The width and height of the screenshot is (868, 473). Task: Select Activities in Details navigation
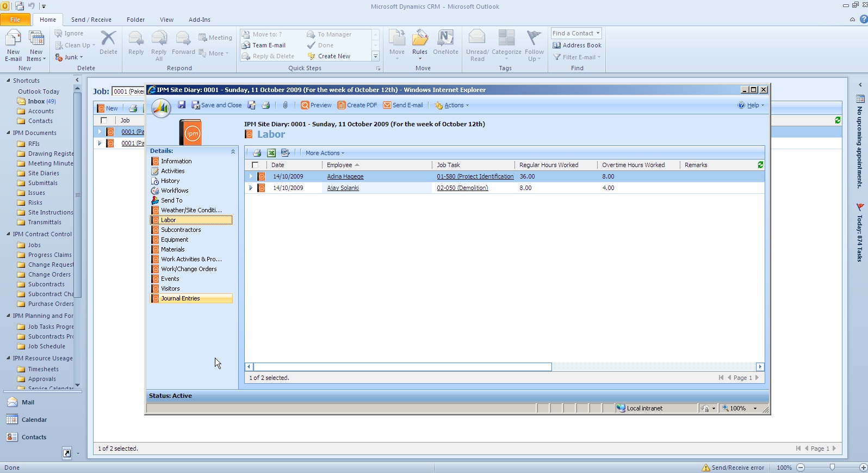172,171
